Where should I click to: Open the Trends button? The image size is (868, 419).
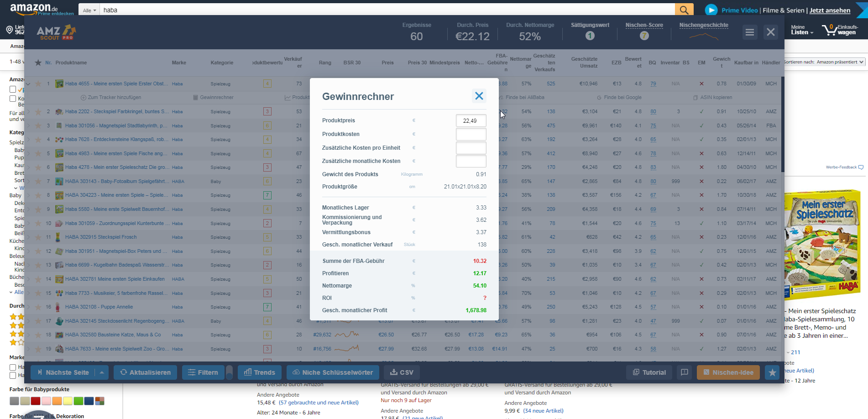(x=260, y=372)
